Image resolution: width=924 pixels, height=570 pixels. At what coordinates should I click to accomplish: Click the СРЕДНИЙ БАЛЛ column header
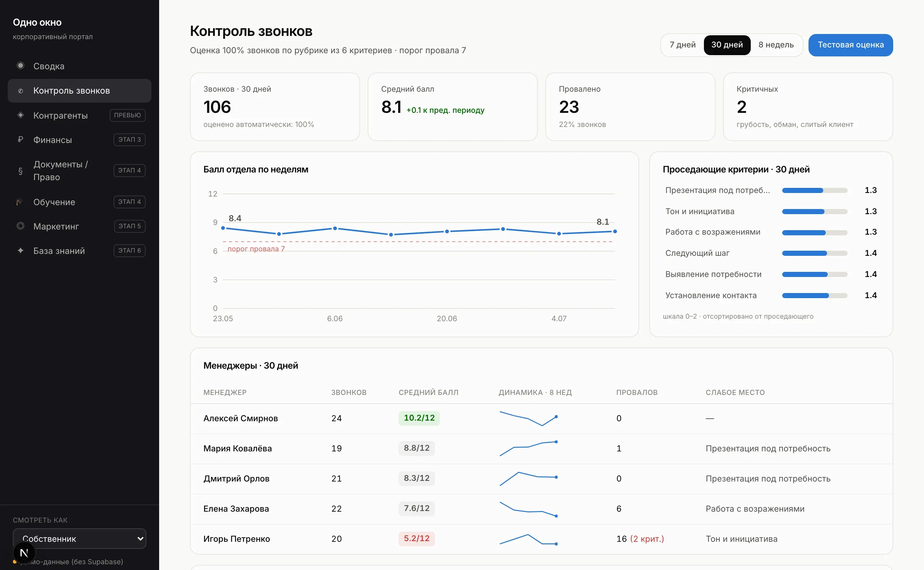(x=428, y=392)
